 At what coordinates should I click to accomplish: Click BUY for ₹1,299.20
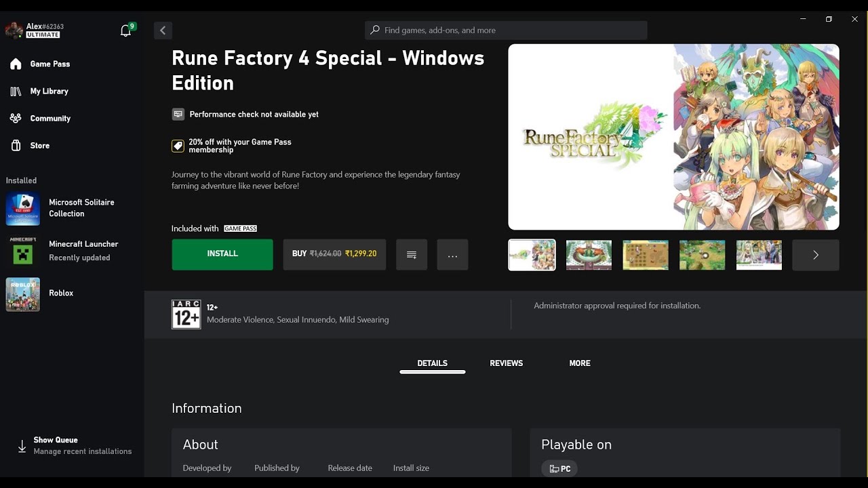tap(334, 254)
